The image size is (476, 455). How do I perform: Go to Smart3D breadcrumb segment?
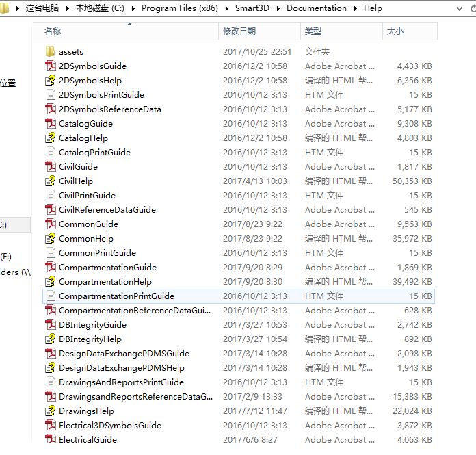(252, 8)
